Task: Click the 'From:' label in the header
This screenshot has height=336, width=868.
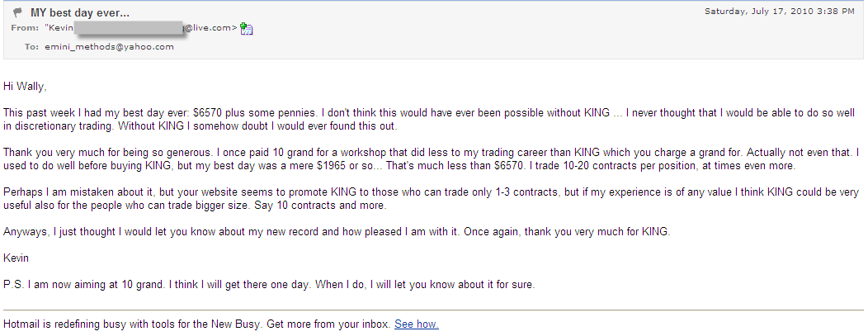Action: tap(26, 28)
